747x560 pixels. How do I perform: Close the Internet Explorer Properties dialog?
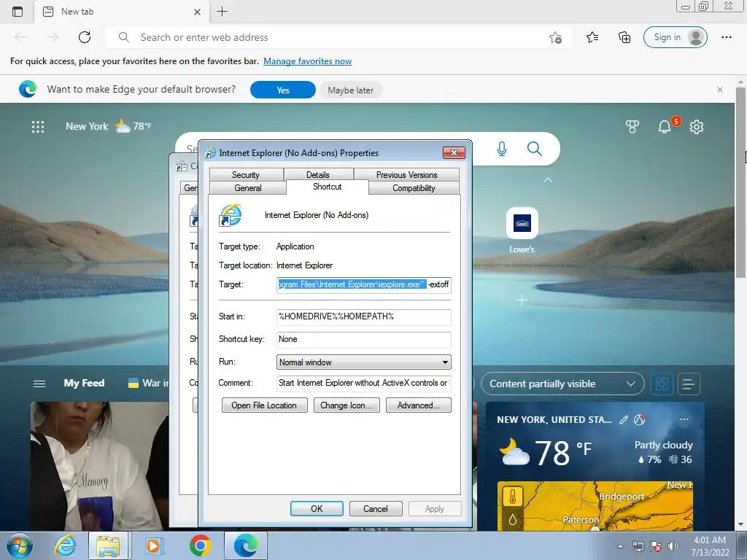(x=454, y=152)
